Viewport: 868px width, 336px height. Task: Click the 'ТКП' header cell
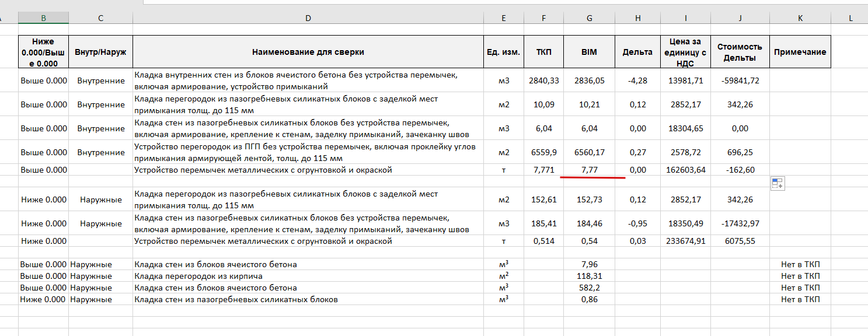(544, 52)
